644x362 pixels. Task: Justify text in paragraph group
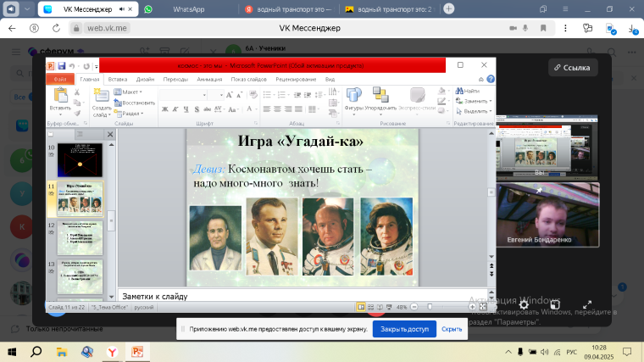point(298,109)
